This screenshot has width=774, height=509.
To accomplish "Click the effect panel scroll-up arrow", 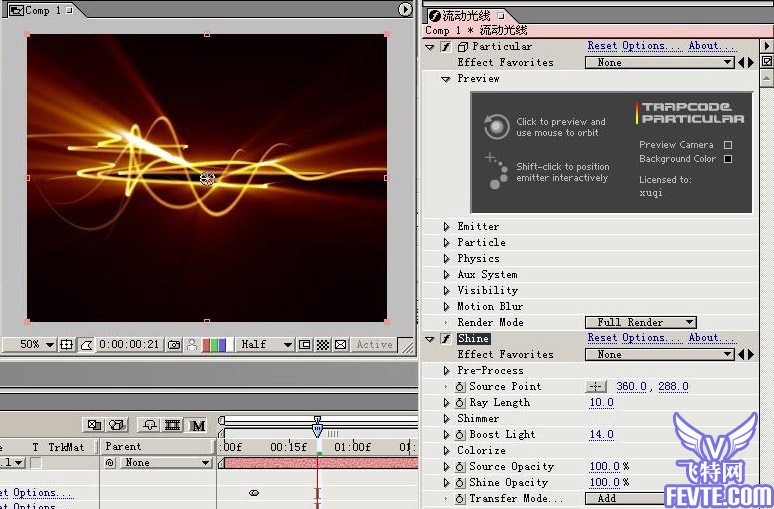I will click(x=766, y=78).
